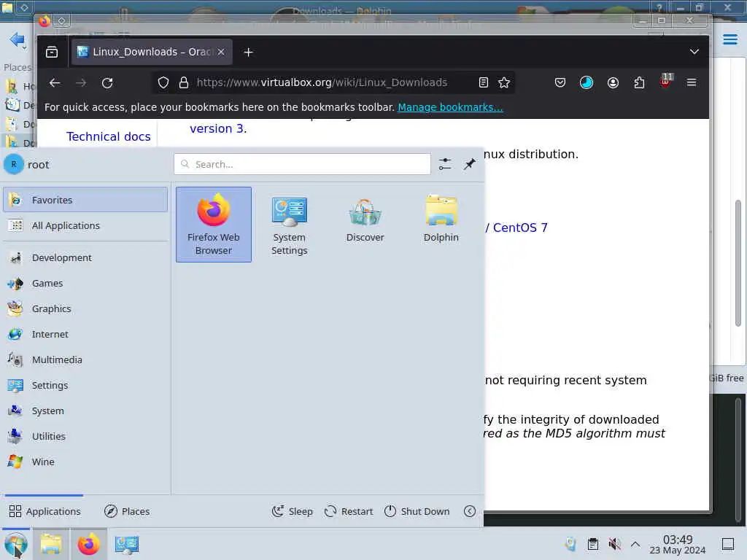The height and width of the screenshot is (560, 747).
Task: Open the Games category
Action: click(85, 284)
